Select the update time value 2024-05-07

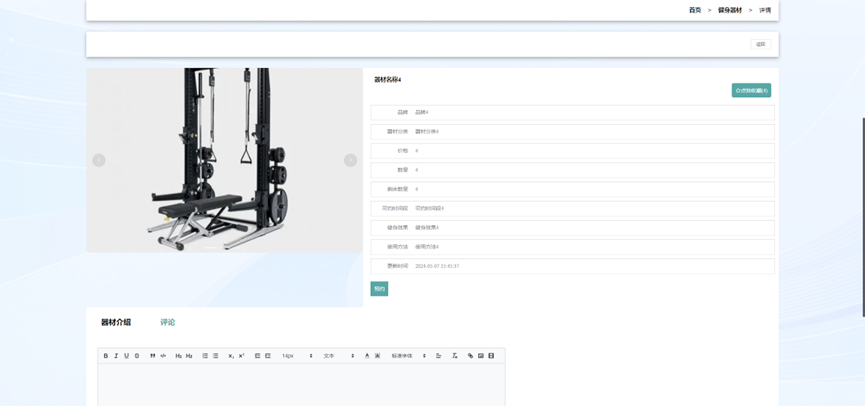pyautogui.click(x=437, y=266)
